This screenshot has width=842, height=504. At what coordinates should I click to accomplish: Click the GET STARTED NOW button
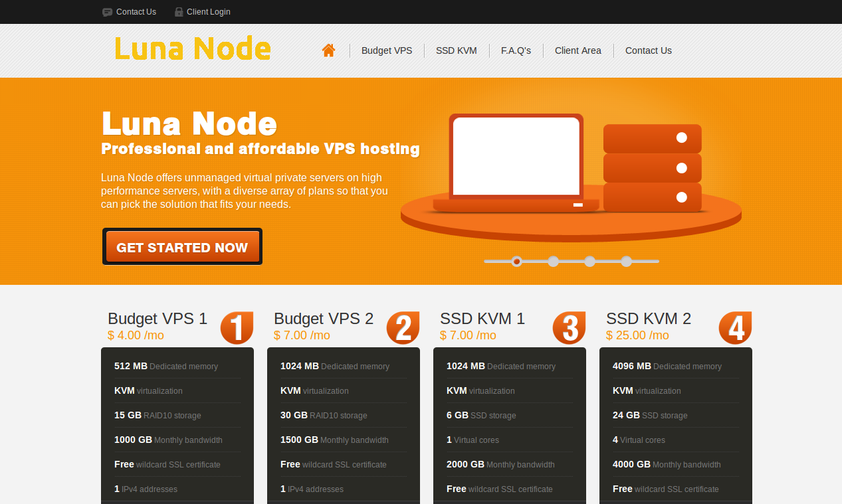[182, 247]
